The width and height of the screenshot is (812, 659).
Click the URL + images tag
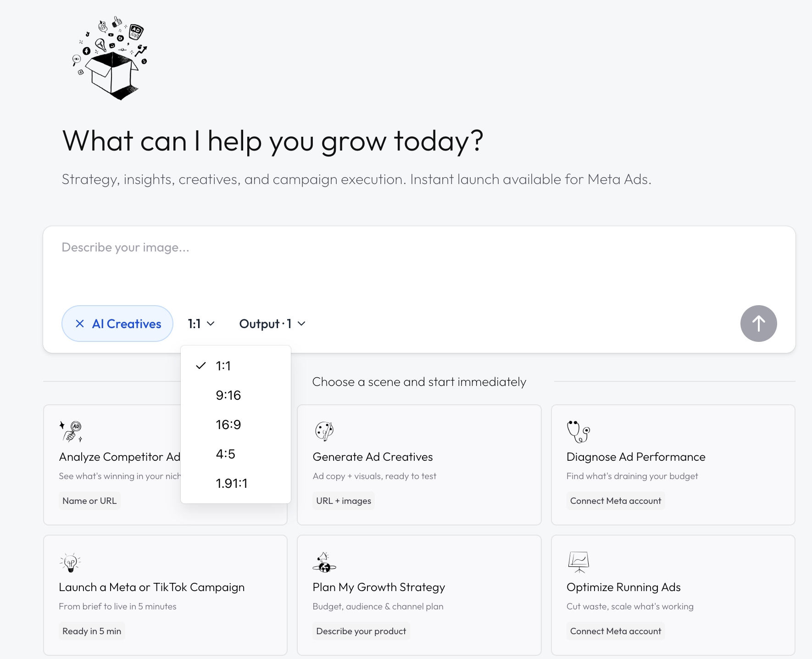344,501
